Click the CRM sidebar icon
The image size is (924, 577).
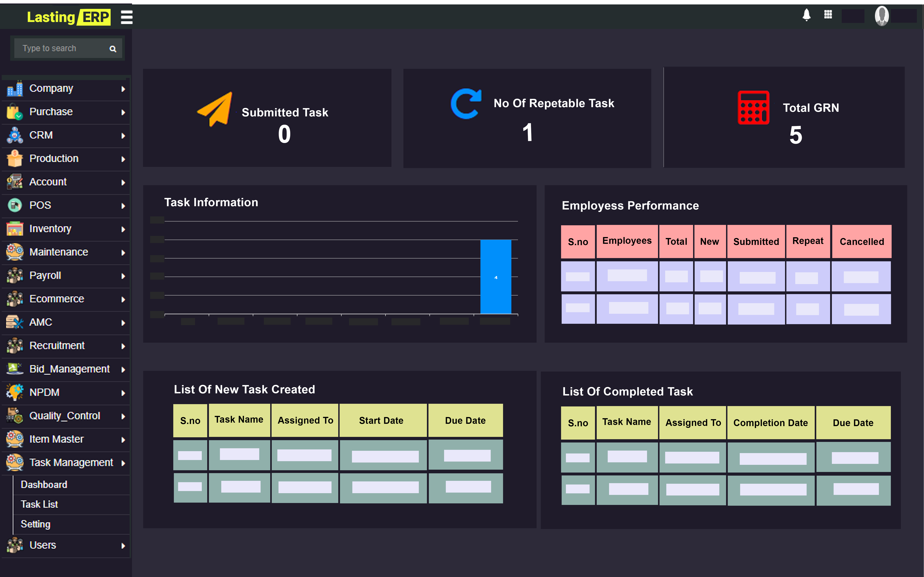tap(14, 135)
